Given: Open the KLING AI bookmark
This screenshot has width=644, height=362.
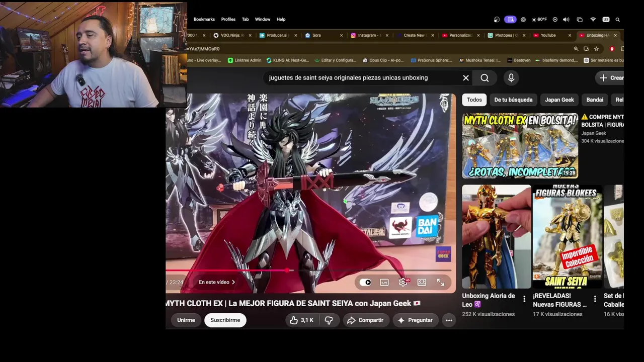Looking at the screenshot, I should 287,60.
